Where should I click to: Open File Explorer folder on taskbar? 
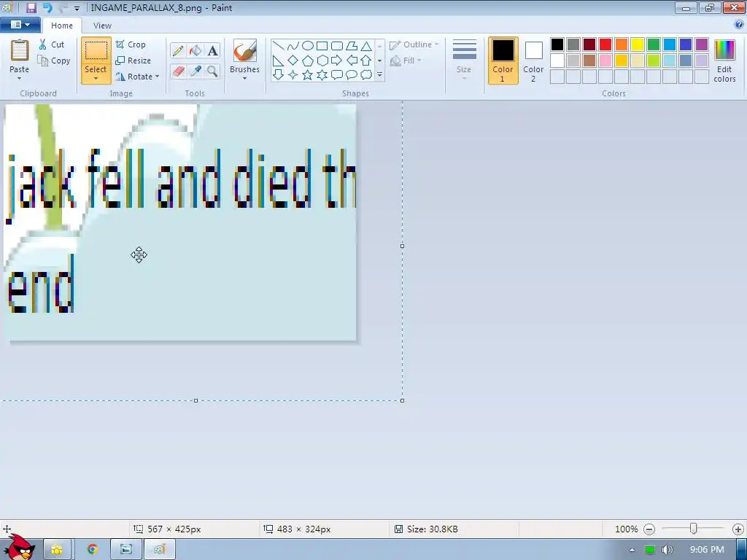point(57,550)
